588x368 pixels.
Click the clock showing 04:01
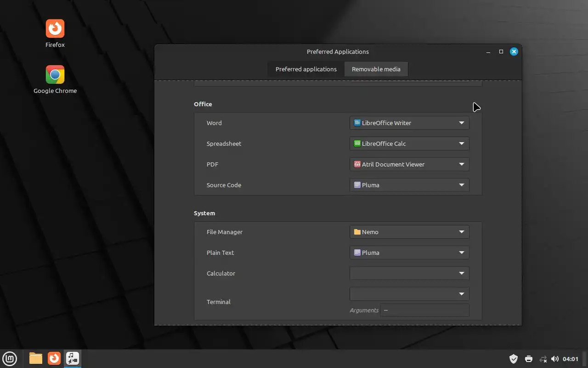pyautogui.click(x=571, y=359)
